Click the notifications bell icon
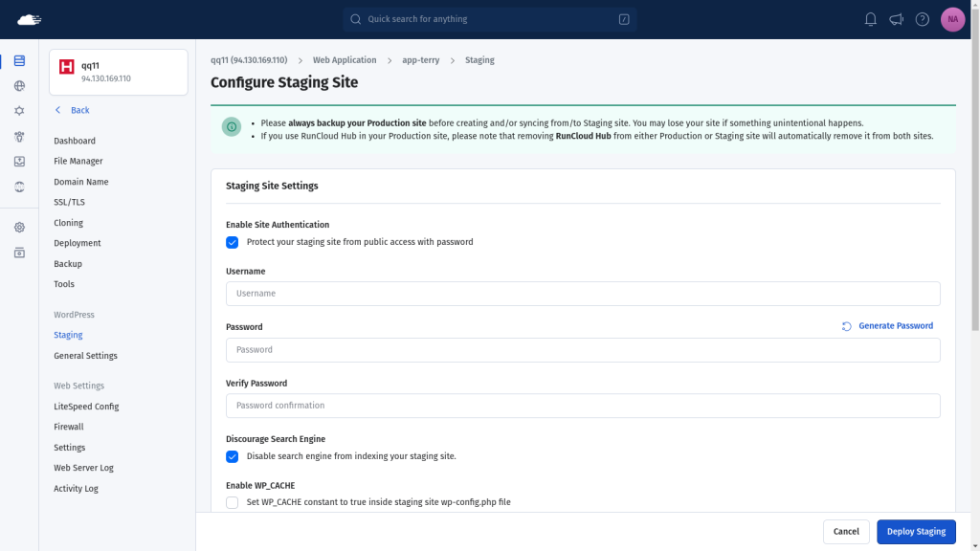980x551 pixels. [x=870, y=19]
